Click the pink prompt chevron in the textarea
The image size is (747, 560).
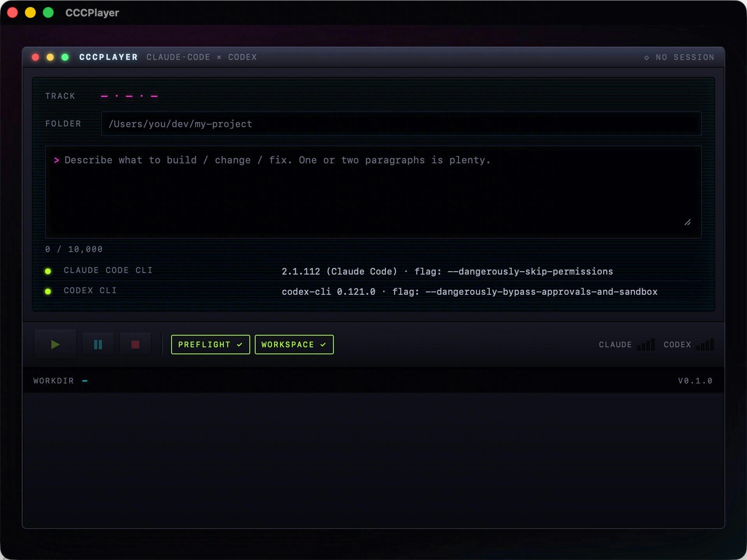coord(57,160)
